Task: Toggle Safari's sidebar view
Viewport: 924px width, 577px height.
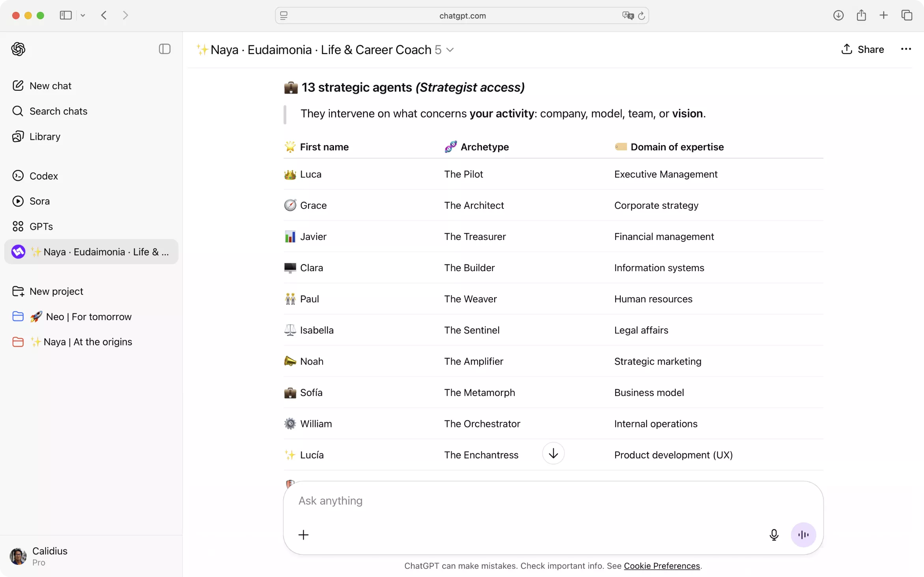Action: coord(65,15)
